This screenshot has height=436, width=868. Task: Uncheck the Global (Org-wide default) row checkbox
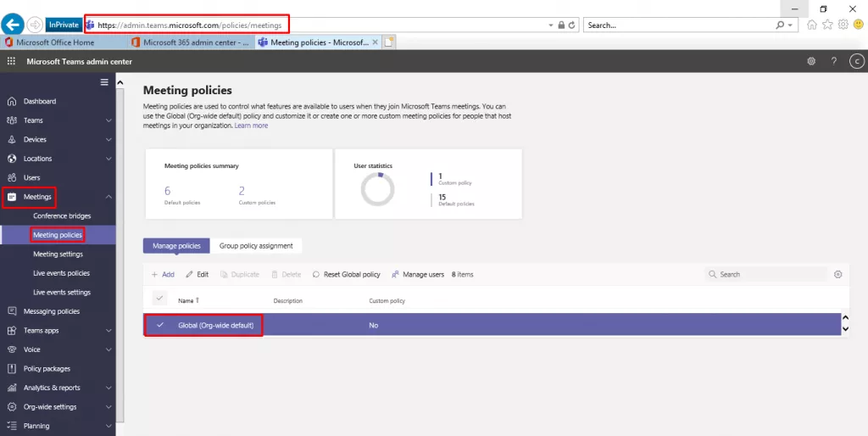tap(159, 325)
